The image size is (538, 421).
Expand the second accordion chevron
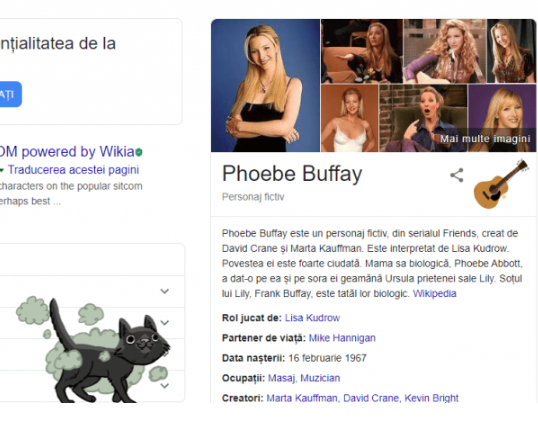pos(165,323)
